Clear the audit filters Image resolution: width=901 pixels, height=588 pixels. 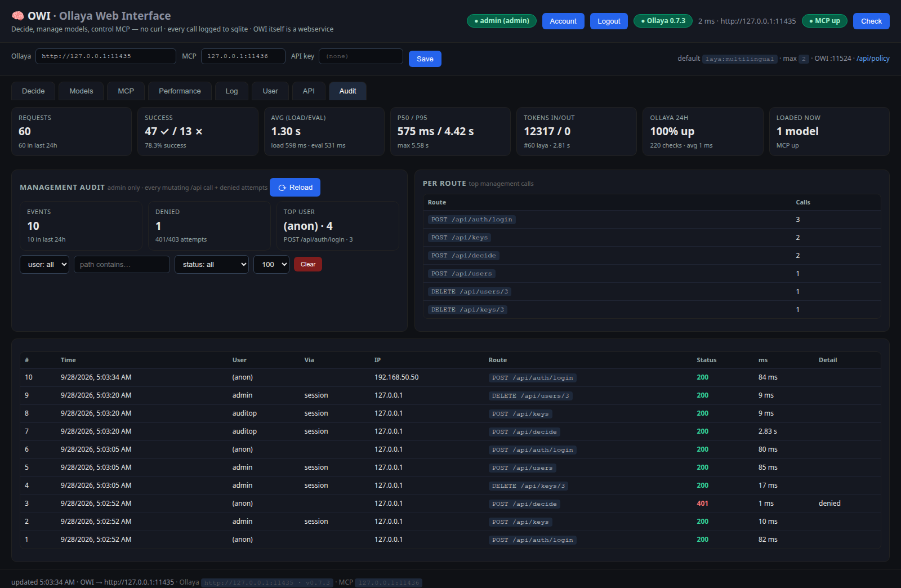308,264
